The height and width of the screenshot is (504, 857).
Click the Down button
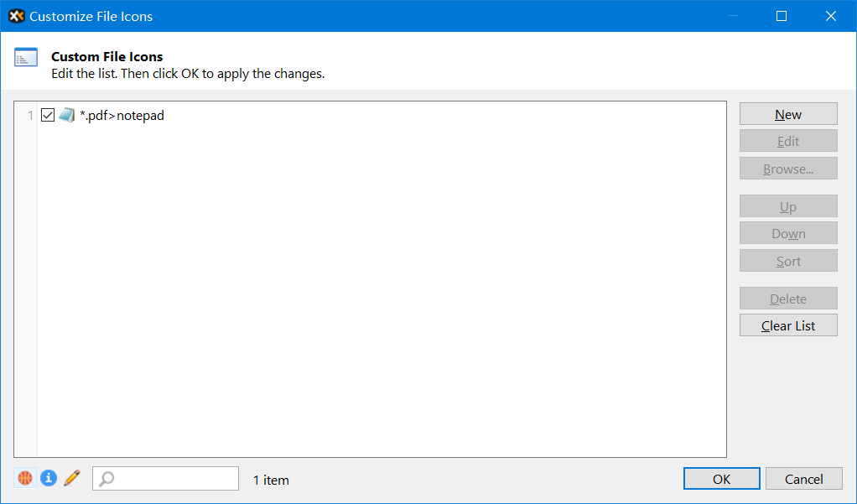pos(788,233)
